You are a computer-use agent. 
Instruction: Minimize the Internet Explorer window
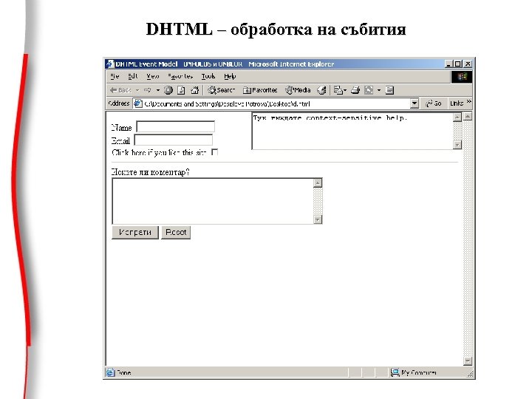coord(449,64)
